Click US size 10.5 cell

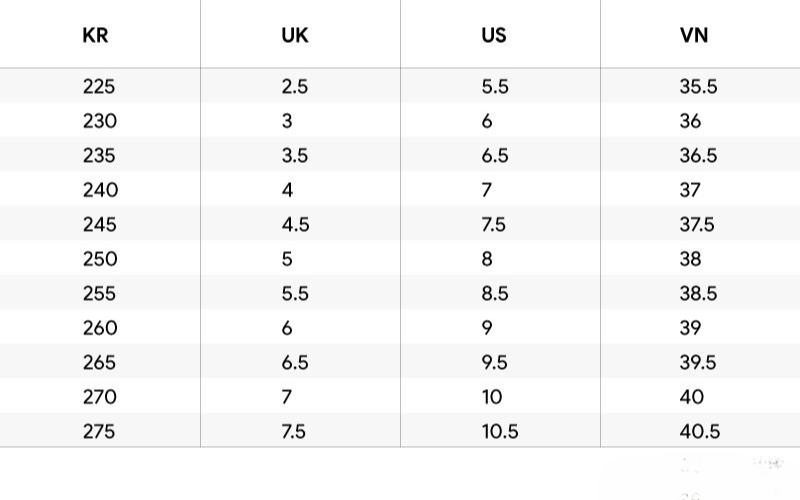(500, 431)
